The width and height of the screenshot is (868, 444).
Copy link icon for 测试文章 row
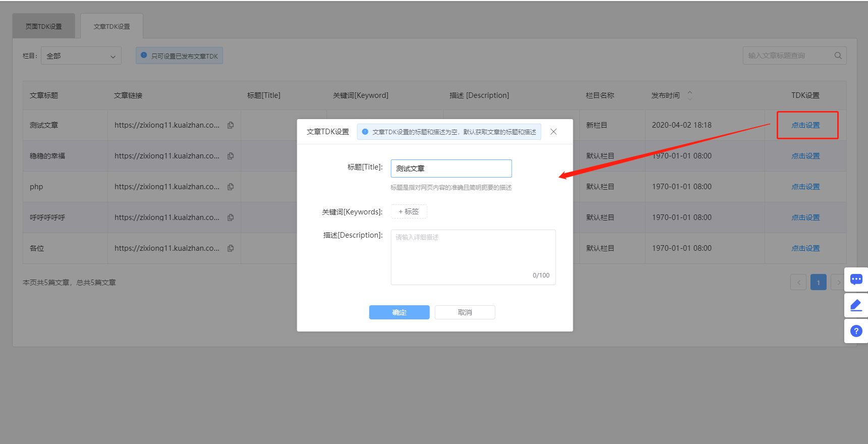[x=231, y=125]
